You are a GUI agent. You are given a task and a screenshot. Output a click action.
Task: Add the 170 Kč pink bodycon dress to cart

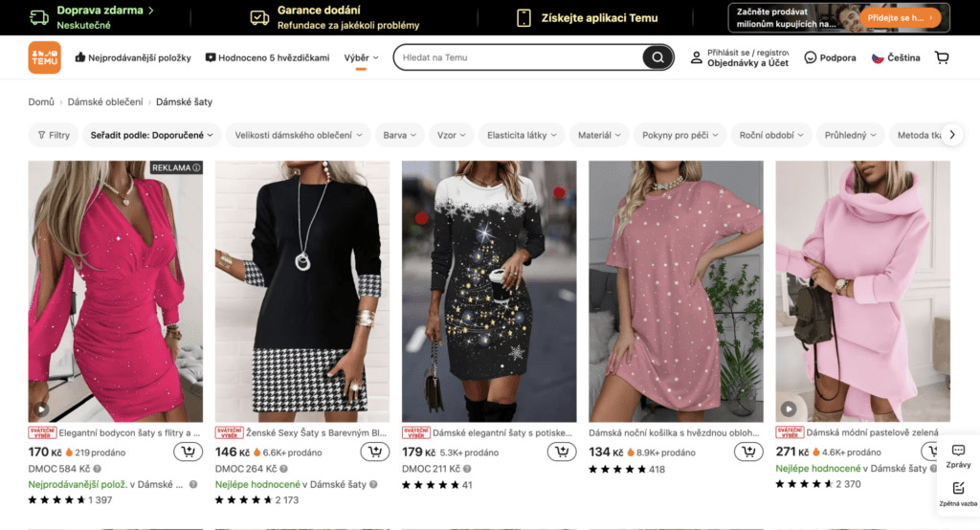click(188, 452)
